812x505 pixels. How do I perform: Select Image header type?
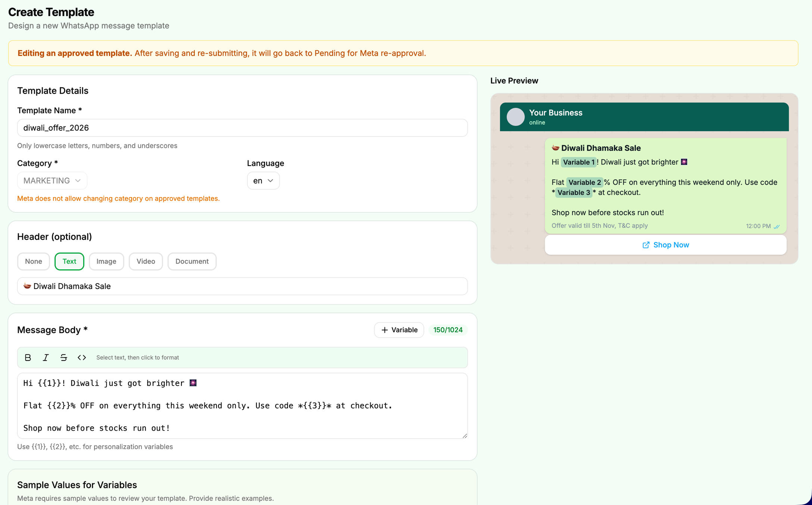[106, 261]
